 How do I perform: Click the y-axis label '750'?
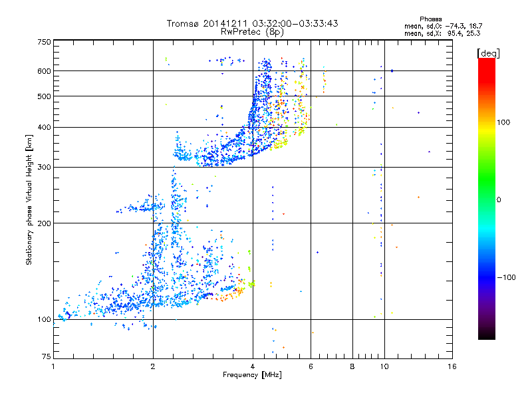44,42
